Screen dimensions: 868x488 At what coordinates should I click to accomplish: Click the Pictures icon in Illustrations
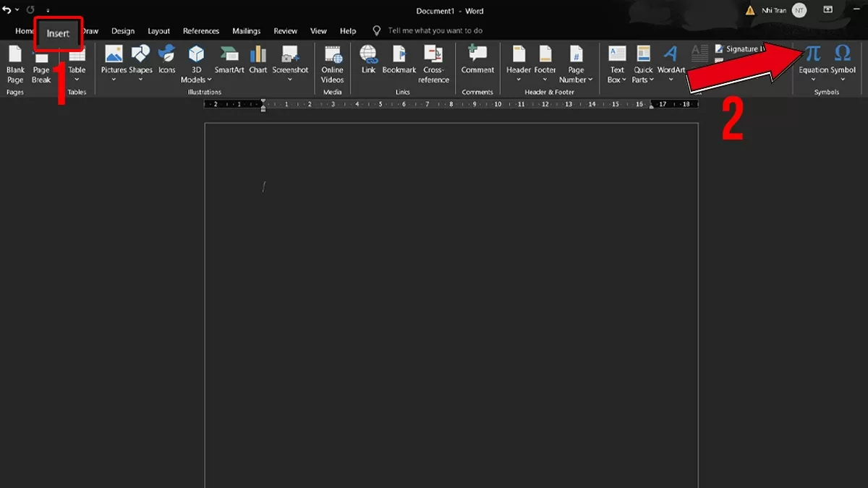[114, 56]
